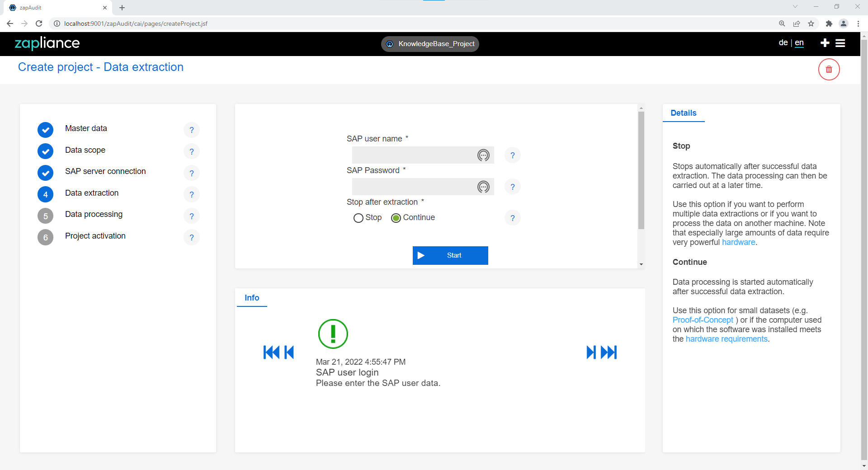The width and height of the screenshot is (868, 470).
Task: Click the Start extraction button
Action: pyautogui.click(x=450, y=255)
